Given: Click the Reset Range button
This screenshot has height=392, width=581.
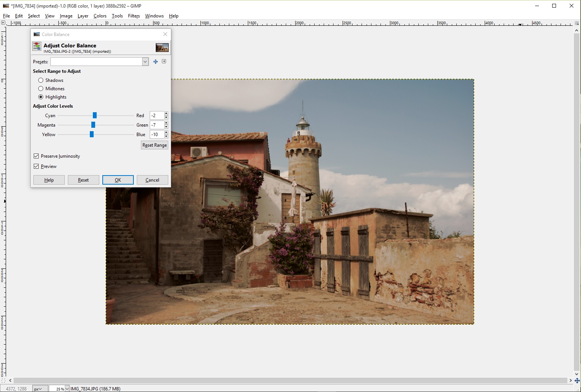Looking at the screenshot, I should (155, 145).
